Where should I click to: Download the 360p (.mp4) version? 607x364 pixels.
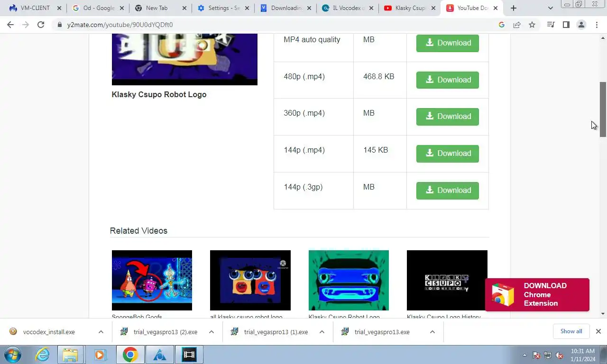[448, 117]
